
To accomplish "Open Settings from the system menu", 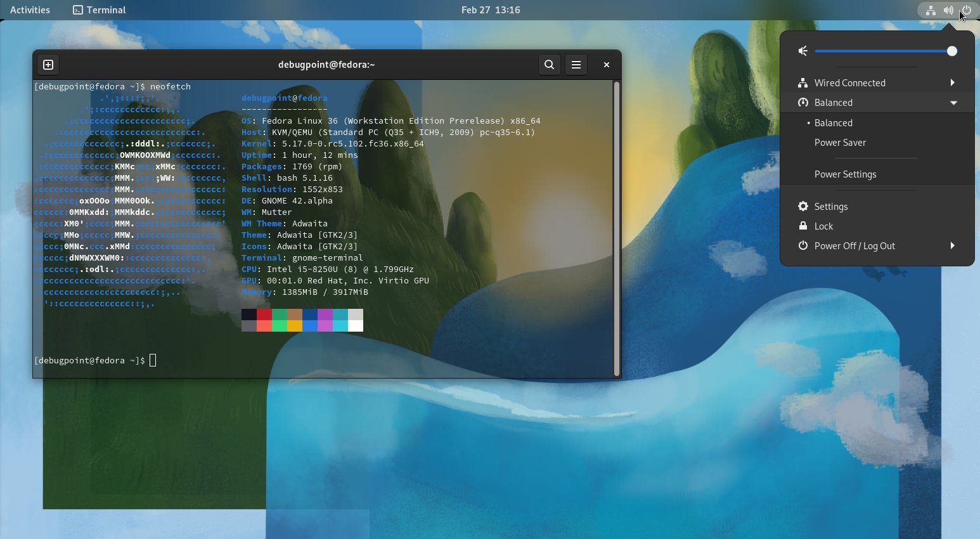I will (830, 206).
